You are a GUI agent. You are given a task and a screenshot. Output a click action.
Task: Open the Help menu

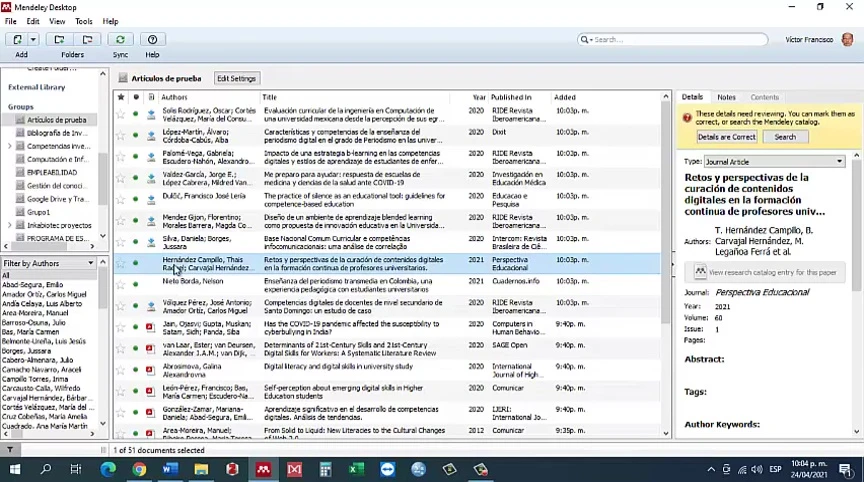[110, 21]
